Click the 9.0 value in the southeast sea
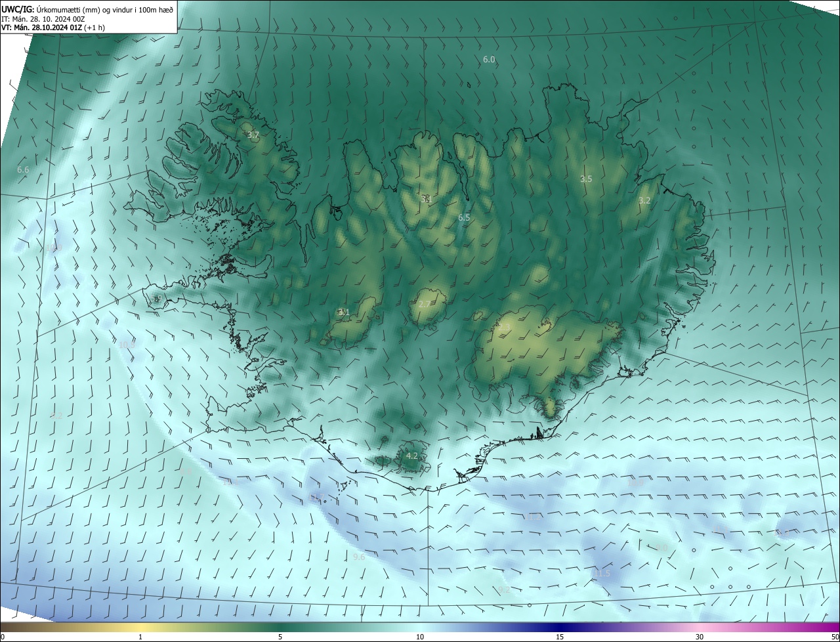 661,548
